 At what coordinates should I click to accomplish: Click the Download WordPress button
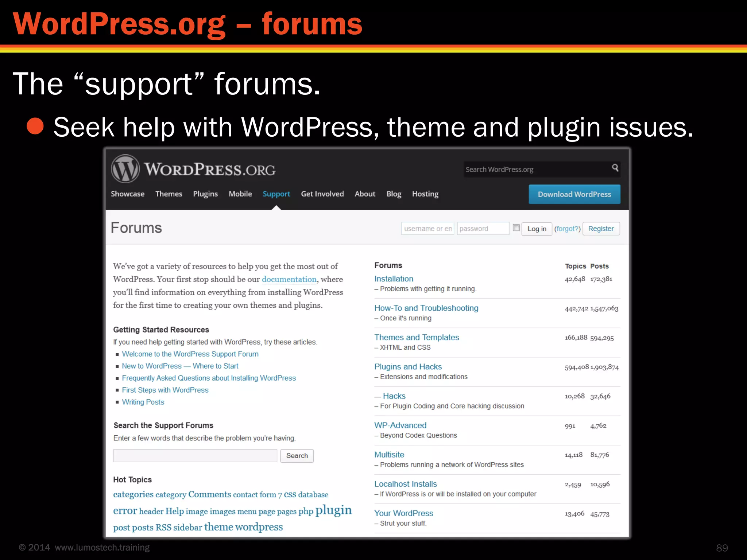coord(574,194)
